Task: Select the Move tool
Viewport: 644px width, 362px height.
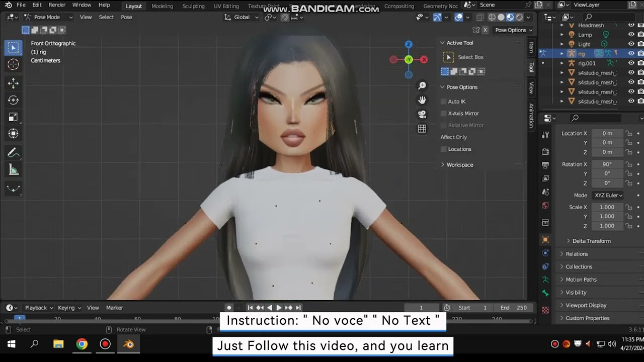Action: (14, 83)
